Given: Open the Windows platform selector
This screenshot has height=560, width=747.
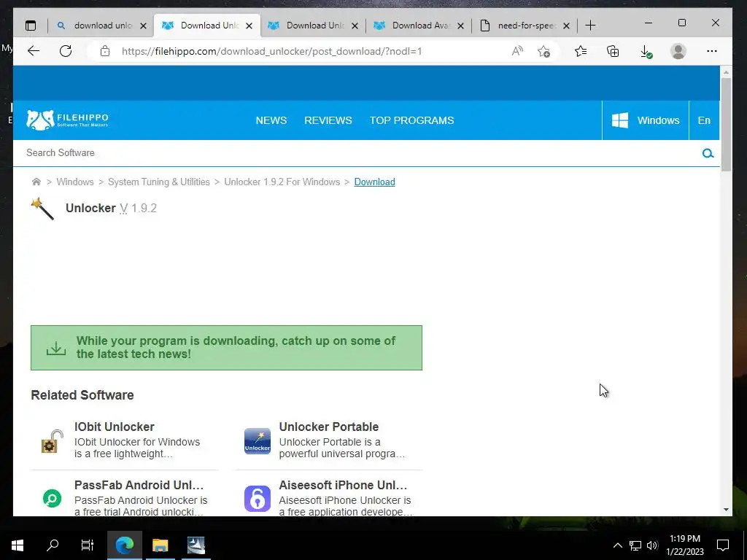Looking at the screenshot, I should pyautogui.click(x=646, y=120).
